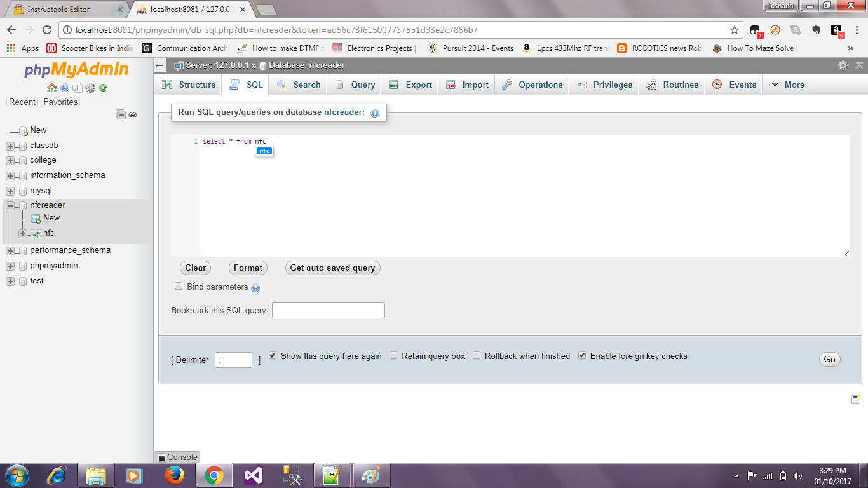
Task: Disable 'Enable foreign key checks' checkbox
Action: (582, 356)
